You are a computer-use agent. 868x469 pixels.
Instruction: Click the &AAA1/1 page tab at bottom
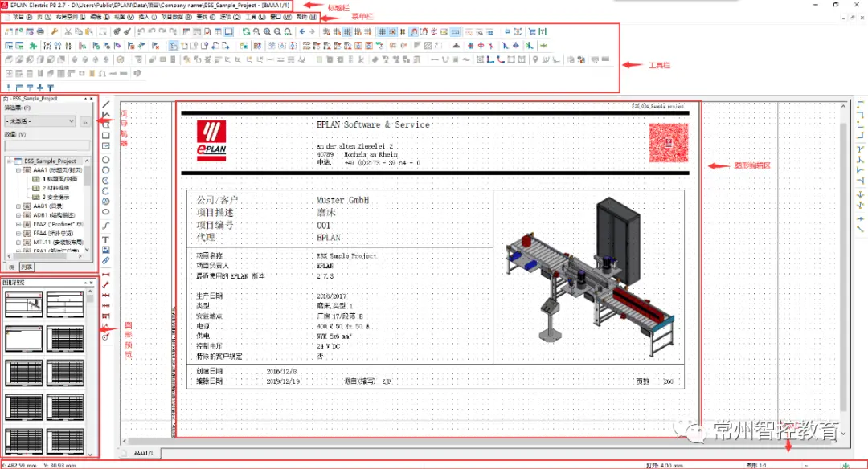pos(143,453)
